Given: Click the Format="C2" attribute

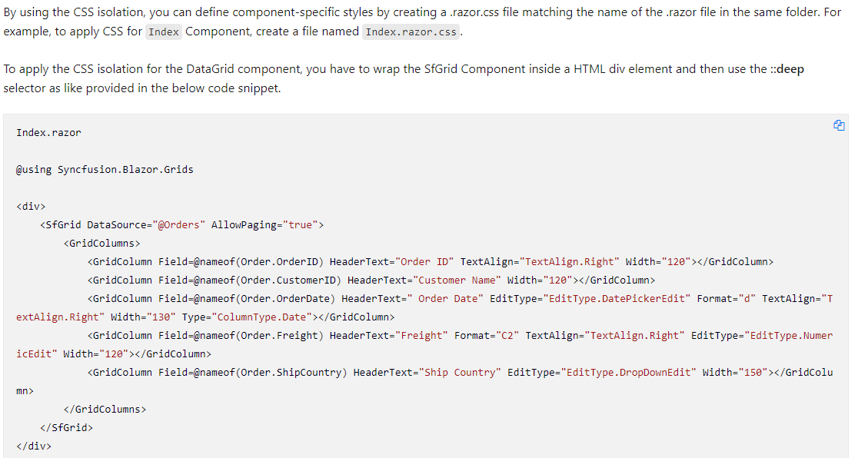Looking at the screenshot, I should pyautogui.click(x=487, y=336).
